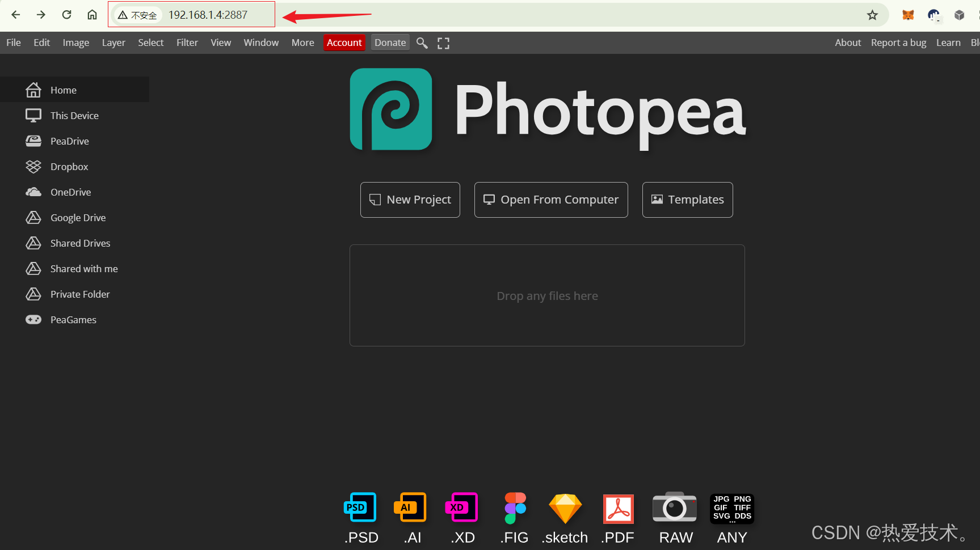Open Home in the sidebar
This screenshot has height=550, width=980.
pyautogui.click(x=74, y=90)
